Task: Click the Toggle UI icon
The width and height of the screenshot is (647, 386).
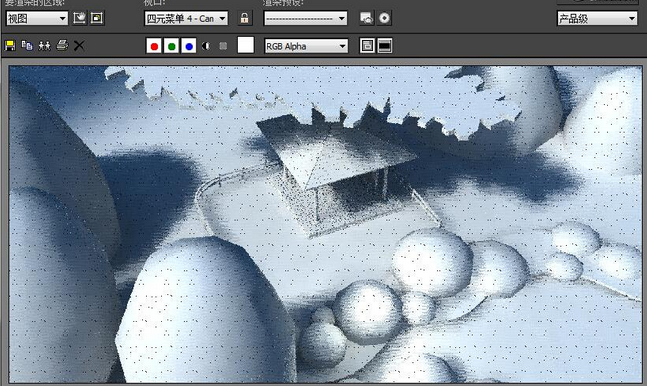Action: point(385,46)
